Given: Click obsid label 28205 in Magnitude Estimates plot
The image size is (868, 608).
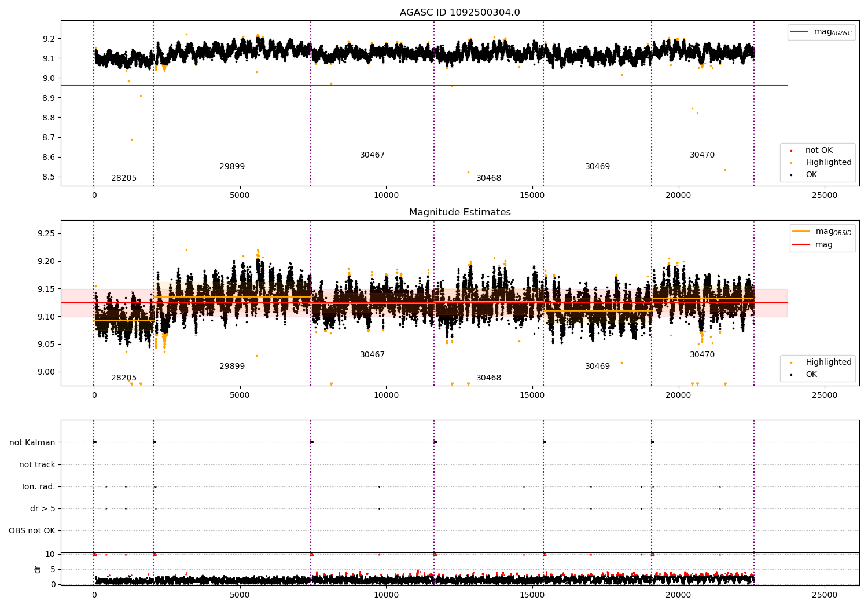Looking at the screenshot, I should click(x=124, y=378).
